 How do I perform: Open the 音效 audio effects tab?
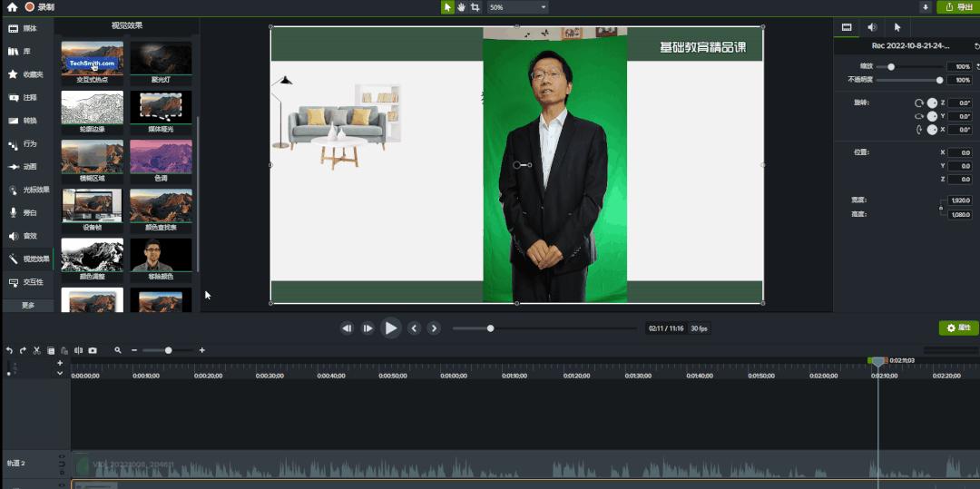[x=27, y=236]
